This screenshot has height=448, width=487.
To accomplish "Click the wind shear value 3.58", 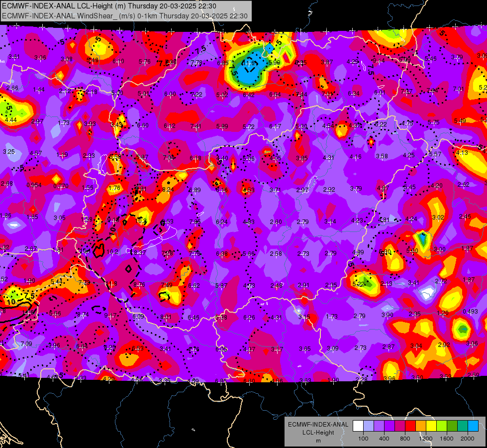I will click(382, 156).
